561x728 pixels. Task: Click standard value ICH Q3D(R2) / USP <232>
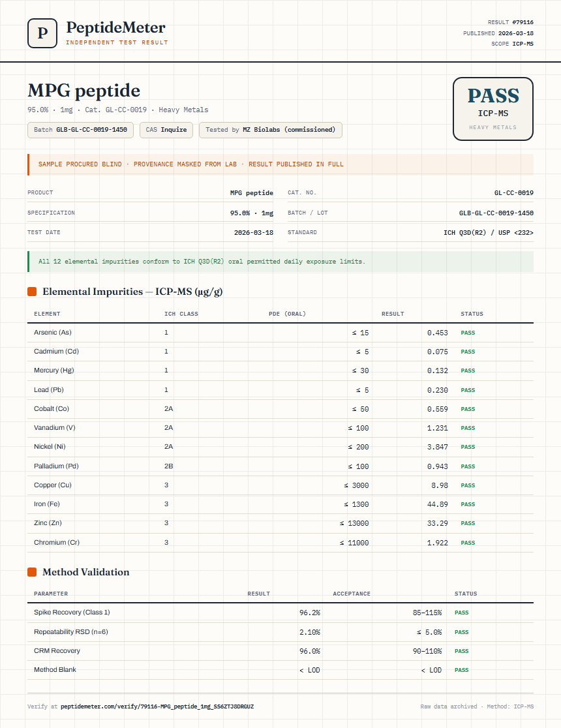click(488, 233)
